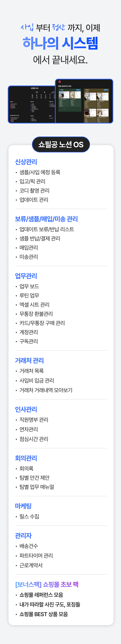Open 새로 만들기 dropdown arrow in 샘플 DB
The width and height of the screenshot is (121, 644).
tap(108, 90)
